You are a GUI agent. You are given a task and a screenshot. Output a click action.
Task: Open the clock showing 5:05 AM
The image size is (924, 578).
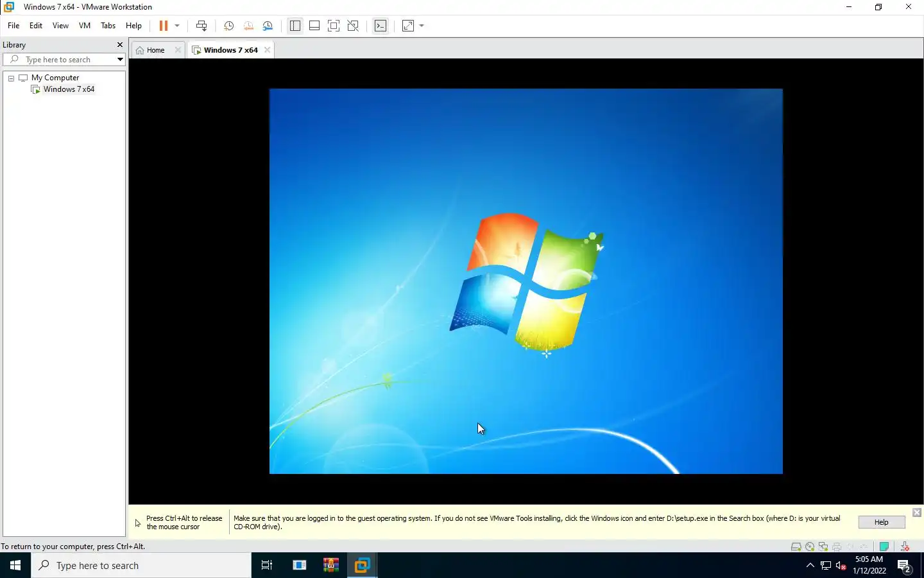[869, 565]
